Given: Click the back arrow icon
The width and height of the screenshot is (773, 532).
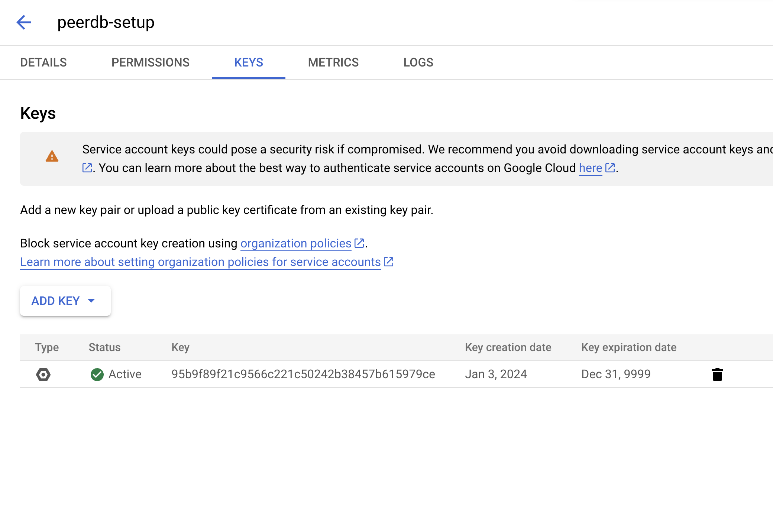Looking at the screenshot, I should point(24,22).
